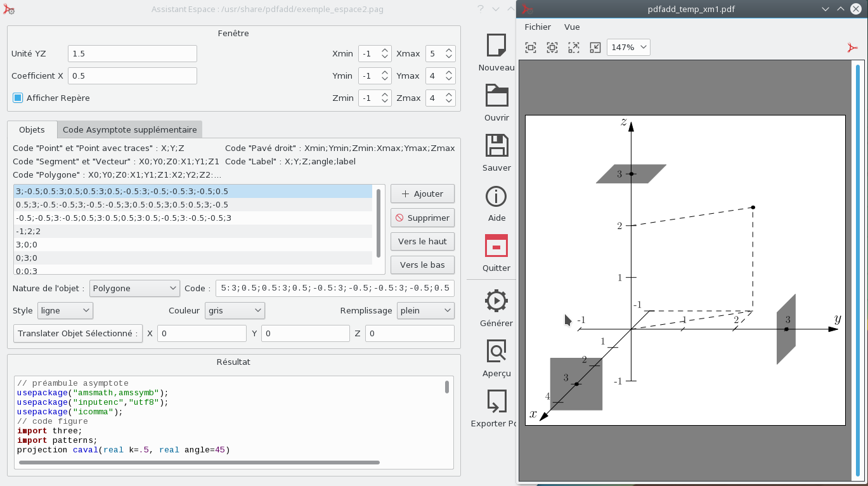Quit the application via the Quitter icon
This screenshot has width=868, height=486.
click(496, 246)
